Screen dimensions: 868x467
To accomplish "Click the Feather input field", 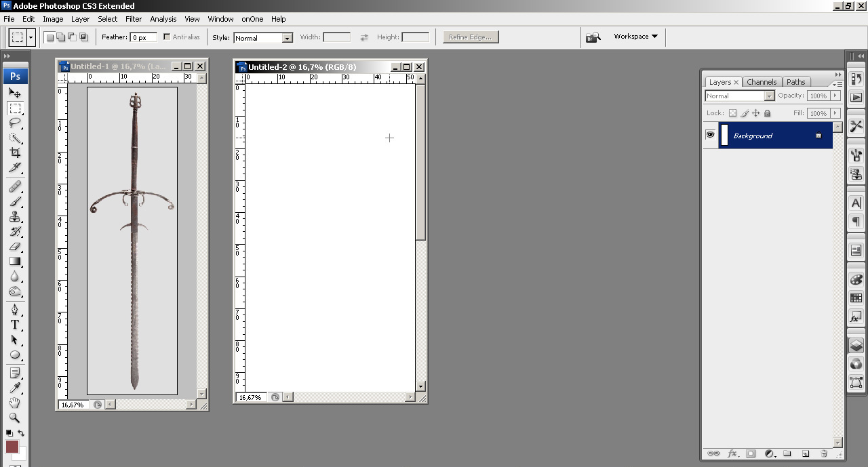I will [143, 38].
